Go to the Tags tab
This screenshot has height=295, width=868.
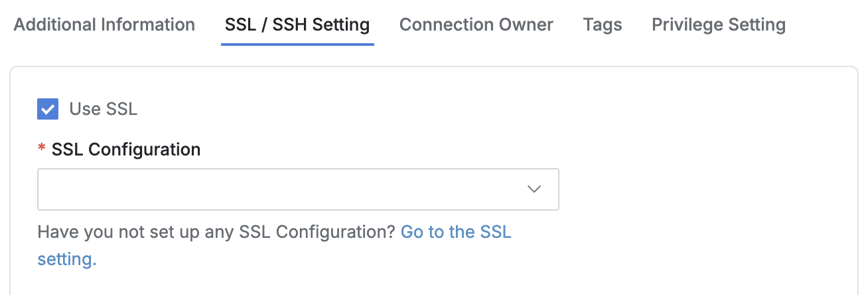[x=603, y=25]
